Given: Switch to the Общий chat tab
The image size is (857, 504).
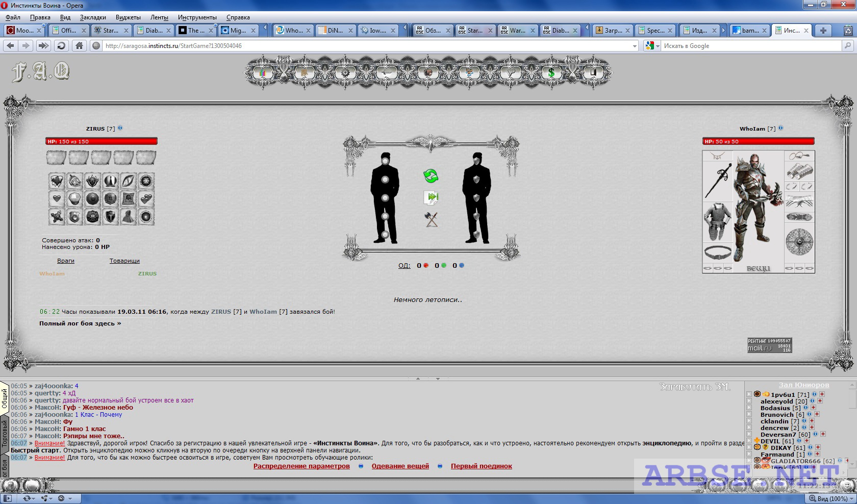Looking at the screenshot, I should tap(5, 398).
